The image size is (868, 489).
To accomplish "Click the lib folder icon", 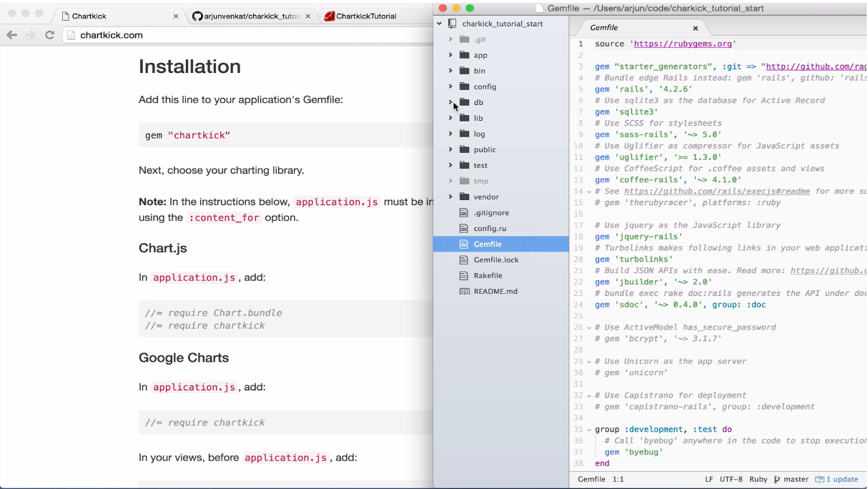I will [464, 118].
